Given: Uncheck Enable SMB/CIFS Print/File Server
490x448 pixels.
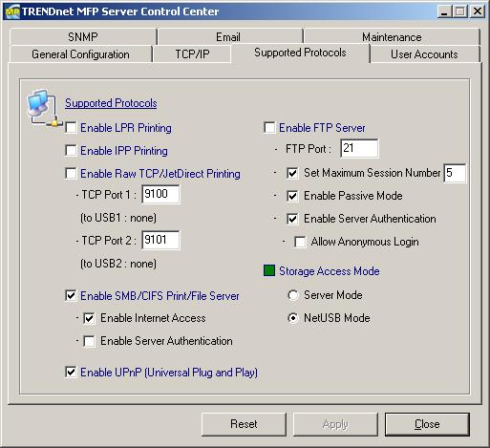Looking at the screenshot, I should click(x=71, y=295).
